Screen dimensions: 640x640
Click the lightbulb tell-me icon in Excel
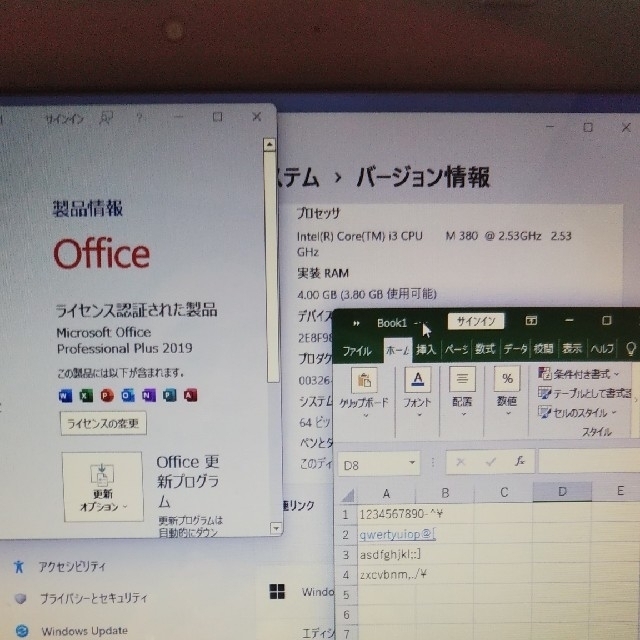click(631, 349)
